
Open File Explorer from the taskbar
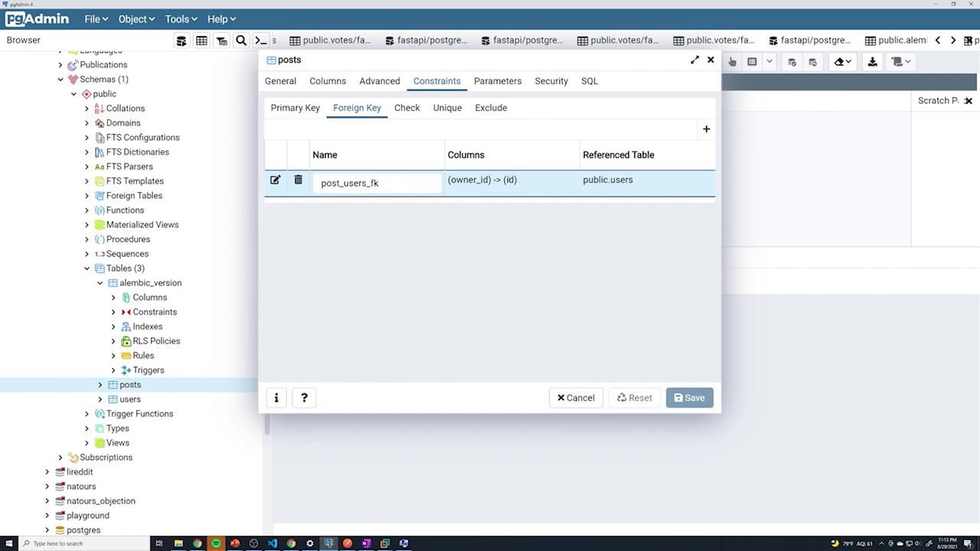[178, 543]
